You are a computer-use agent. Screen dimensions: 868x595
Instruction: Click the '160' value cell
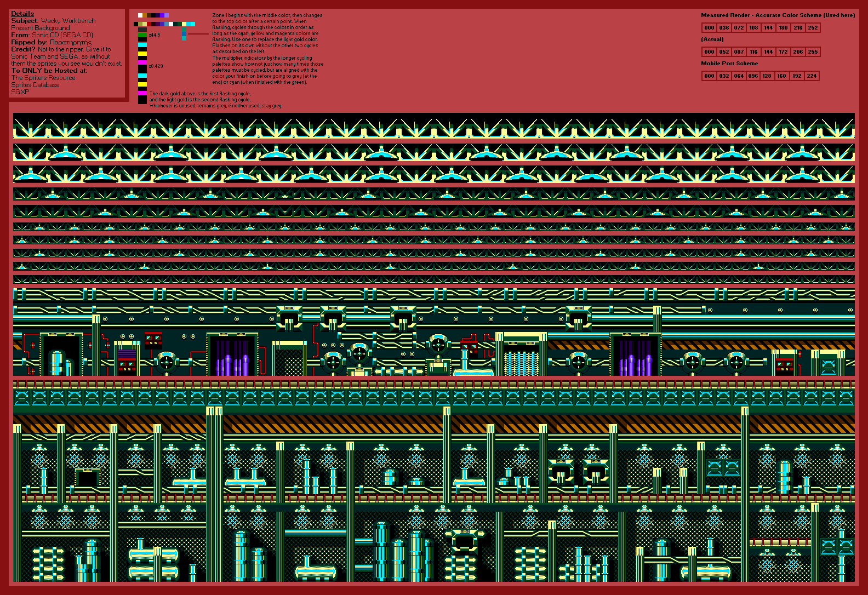[x=781, y=76]
